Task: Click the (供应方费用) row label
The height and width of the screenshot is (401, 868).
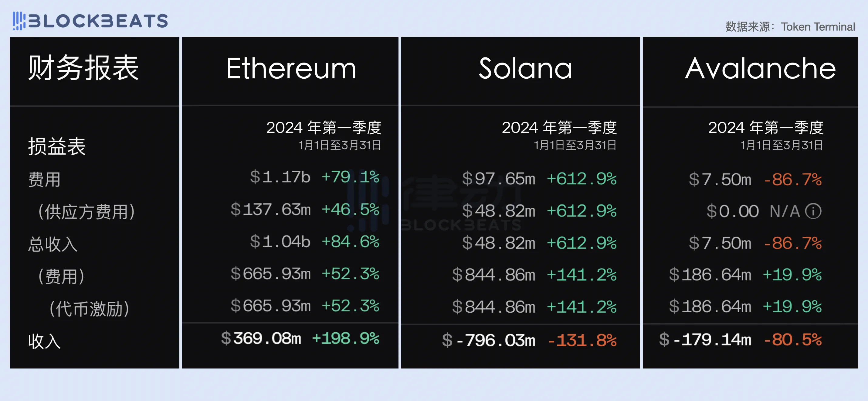Action: 86,212
